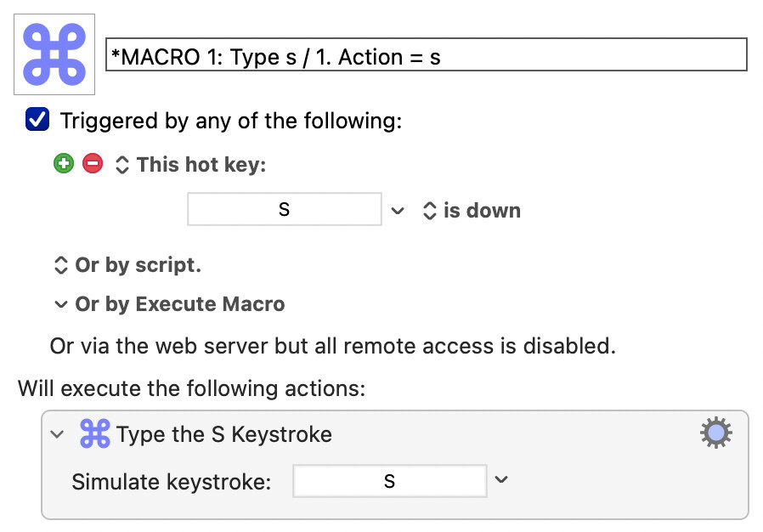Viewport: 763px width, 532px height.
Task: Open the Or by script popup
Action: pos(127,265)
